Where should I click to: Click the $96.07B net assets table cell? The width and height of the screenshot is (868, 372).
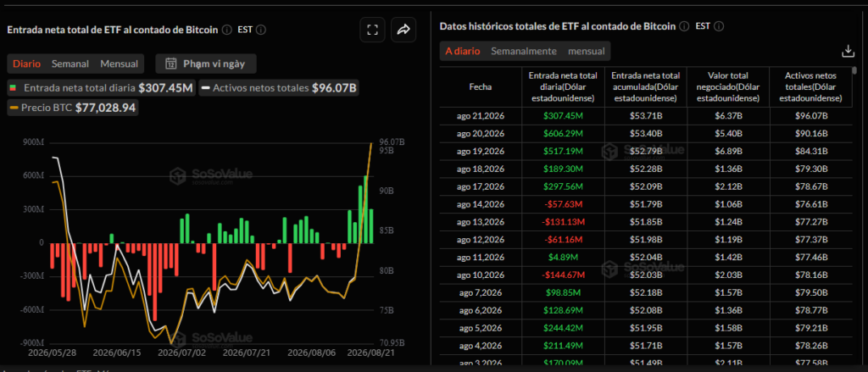[810, 115]
